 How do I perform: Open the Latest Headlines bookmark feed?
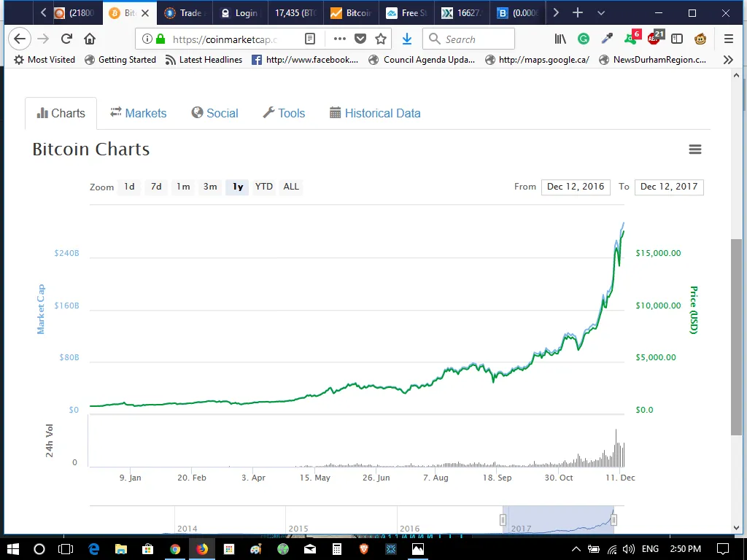tap(204, 60)
